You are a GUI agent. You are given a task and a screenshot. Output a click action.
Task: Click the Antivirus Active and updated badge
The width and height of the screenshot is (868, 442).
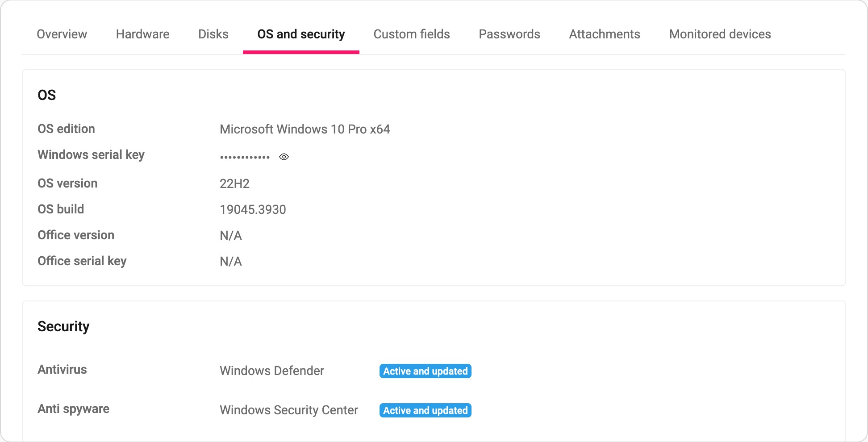click(x=426, y=371)
